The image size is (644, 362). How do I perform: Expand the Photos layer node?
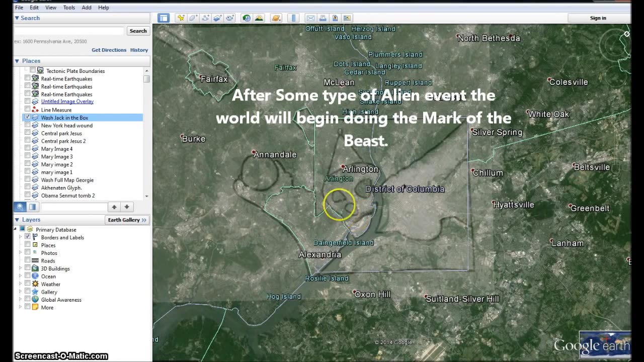pyautogui.click(x=21, y=253)
